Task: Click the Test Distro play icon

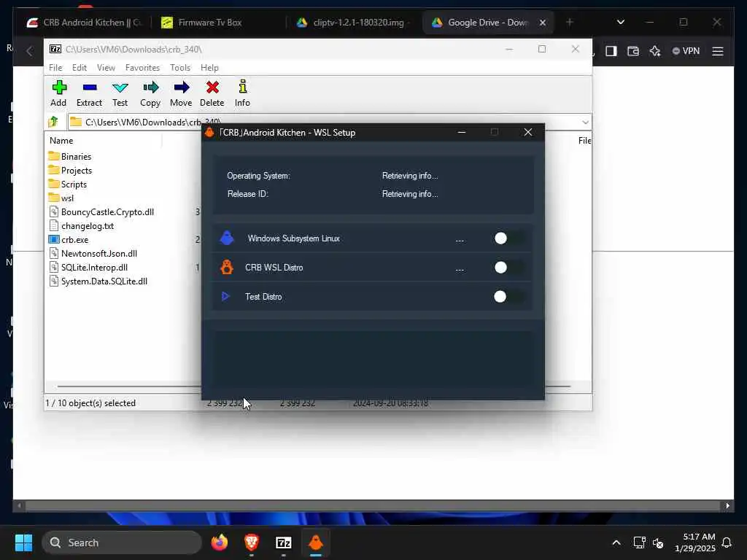Action: pyautogui.click(x=225, y=297)
